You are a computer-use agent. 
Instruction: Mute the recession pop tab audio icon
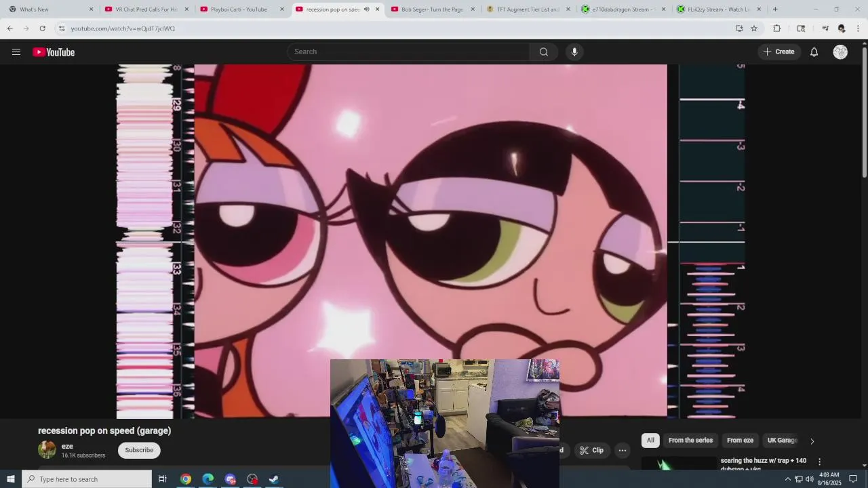[366, 9]
